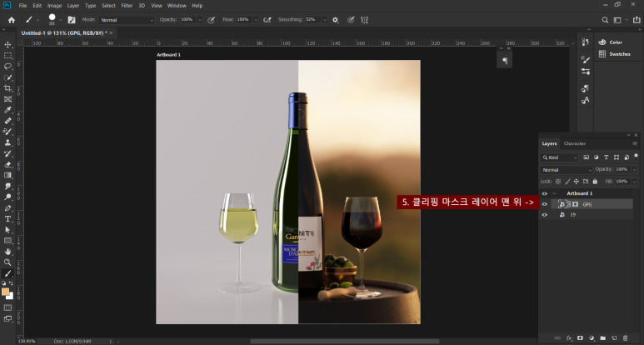This screenshot has height=345, width=644.
Task: Open layer blend mode Normal dropdown
Action: click(566, 170)
